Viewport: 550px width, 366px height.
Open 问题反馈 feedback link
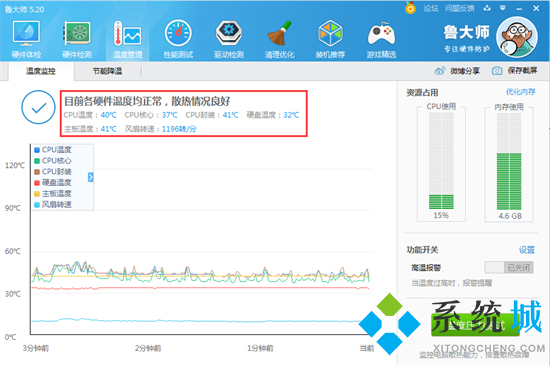pos(460,8)
